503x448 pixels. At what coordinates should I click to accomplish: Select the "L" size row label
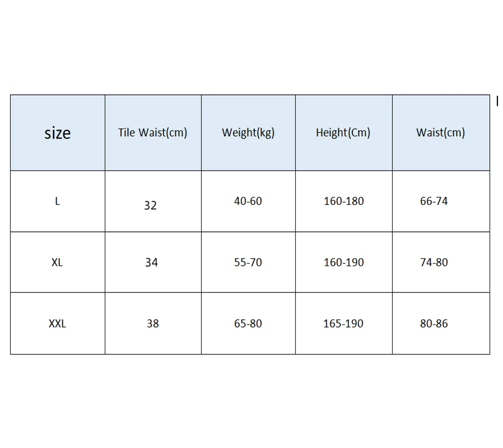point(57,202)
